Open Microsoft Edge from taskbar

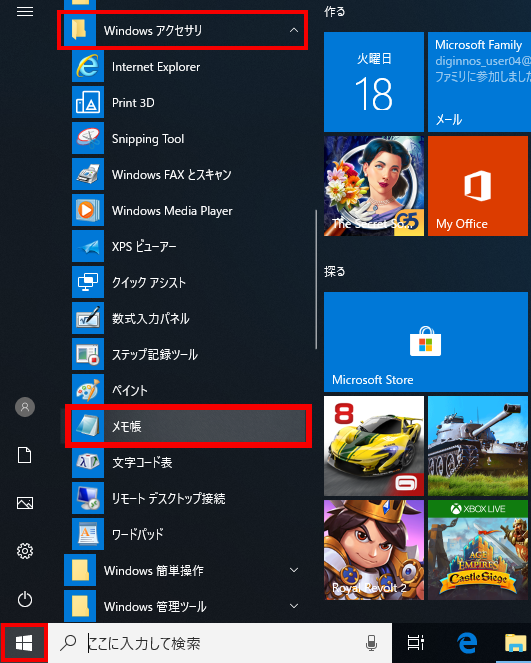[467, 643]
